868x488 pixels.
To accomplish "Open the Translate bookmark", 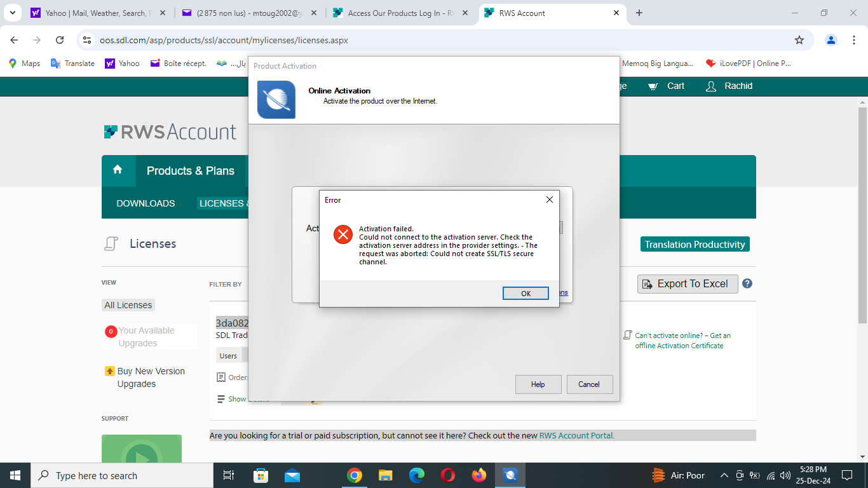I will 72,64.
